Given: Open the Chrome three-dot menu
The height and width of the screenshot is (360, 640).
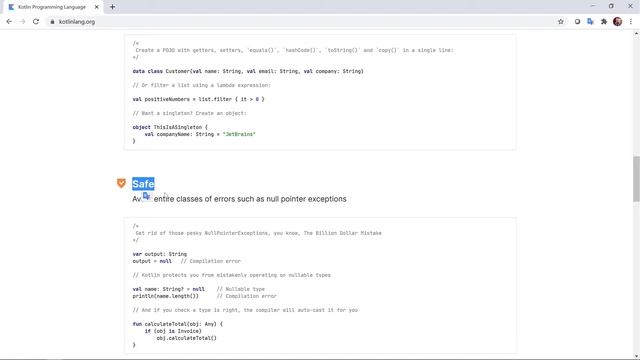Looking at the screenshot, I should coord(631,22).
